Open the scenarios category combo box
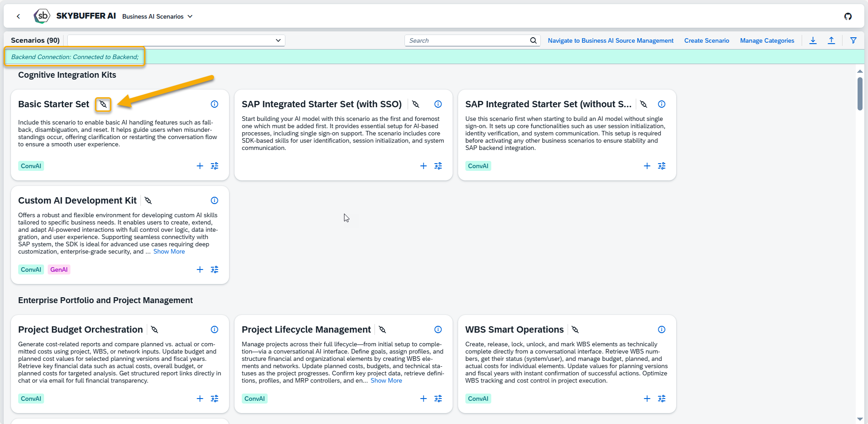Image resolution: width=868 pixels, height=424 pixels. point(176,40)
